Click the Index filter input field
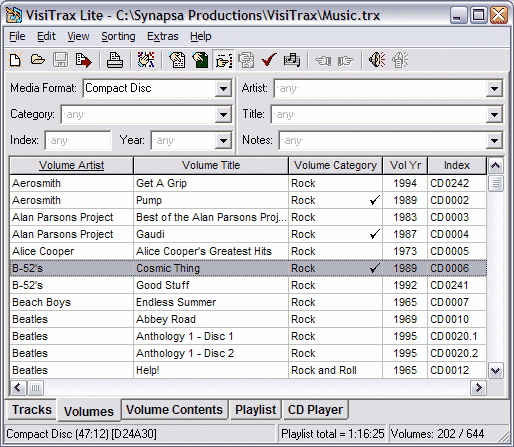The height and width of the screenshot is (447, 514). coord(78,140)
